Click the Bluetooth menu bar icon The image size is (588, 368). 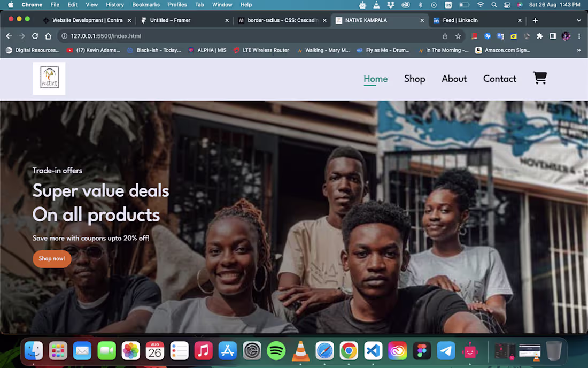(x=421, y=4)
